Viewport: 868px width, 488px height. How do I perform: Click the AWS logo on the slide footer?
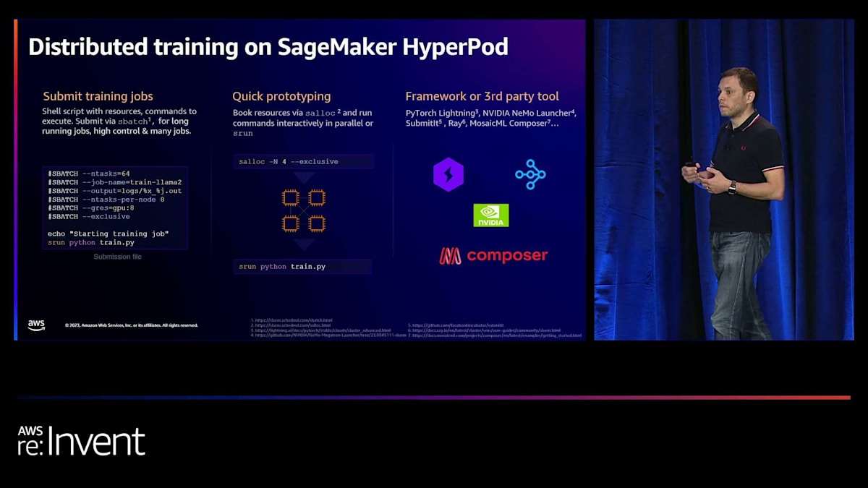(36, 325)
